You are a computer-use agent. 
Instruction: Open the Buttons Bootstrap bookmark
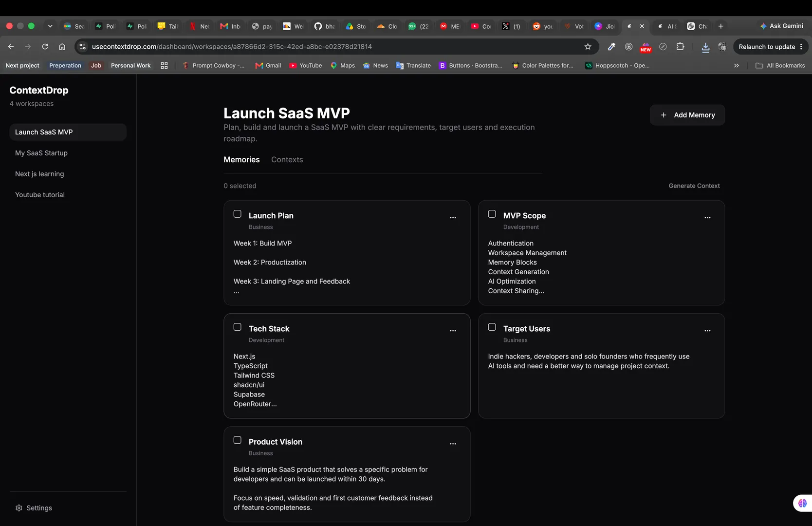click(x=471, y=65)
